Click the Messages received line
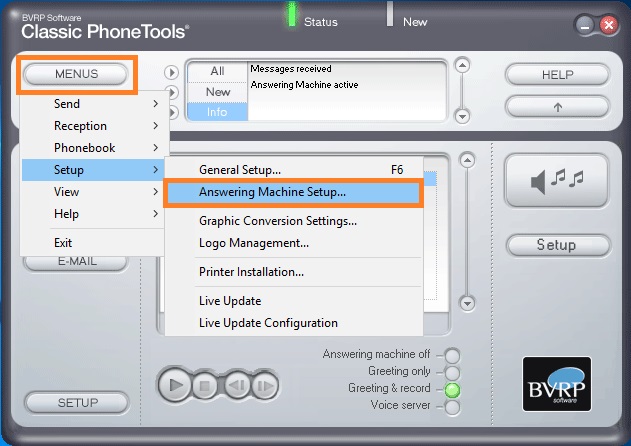This screenshot has width=631, height=446. point(291,69)
